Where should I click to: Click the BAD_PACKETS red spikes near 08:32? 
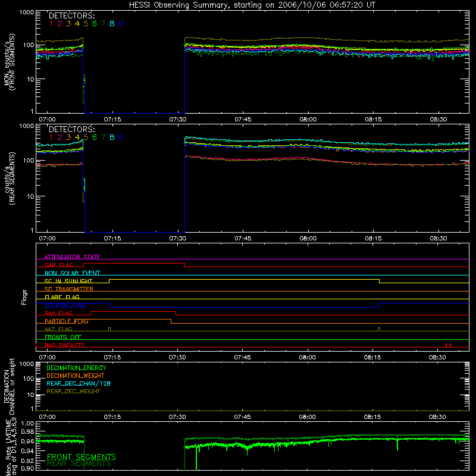point(449,345)
